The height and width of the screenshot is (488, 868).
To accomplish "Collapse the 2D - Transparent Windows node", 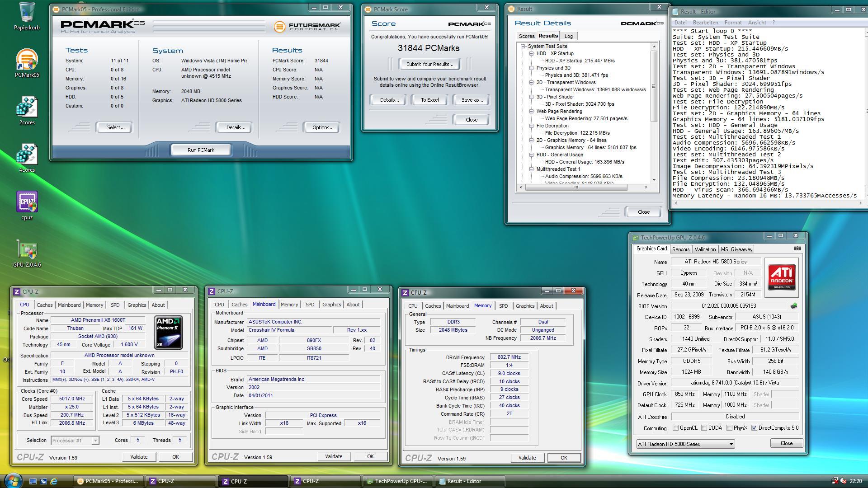I will coord(532,82).
